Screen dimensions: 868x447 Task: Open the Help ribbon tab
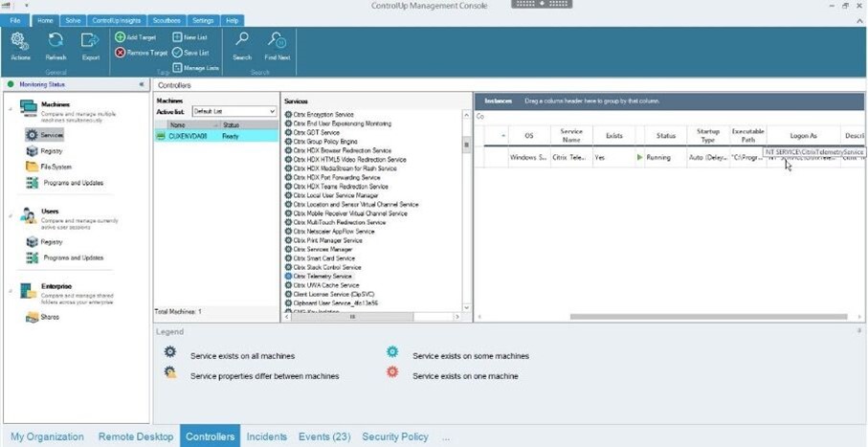click(x=232, y=20)
